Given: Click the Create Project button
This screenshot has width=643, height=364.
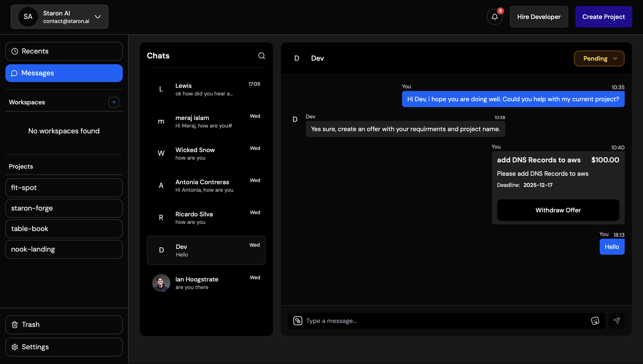Looking at the screenshot, I should (x=603, y=17).
